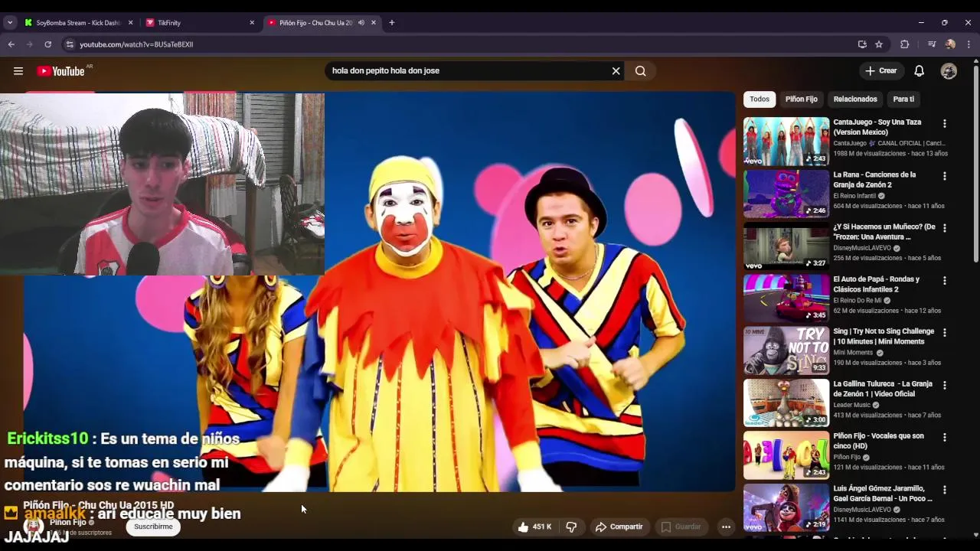980x551 pixels.
Task: Focus the YouTube search input field
Action: point(467,71)
